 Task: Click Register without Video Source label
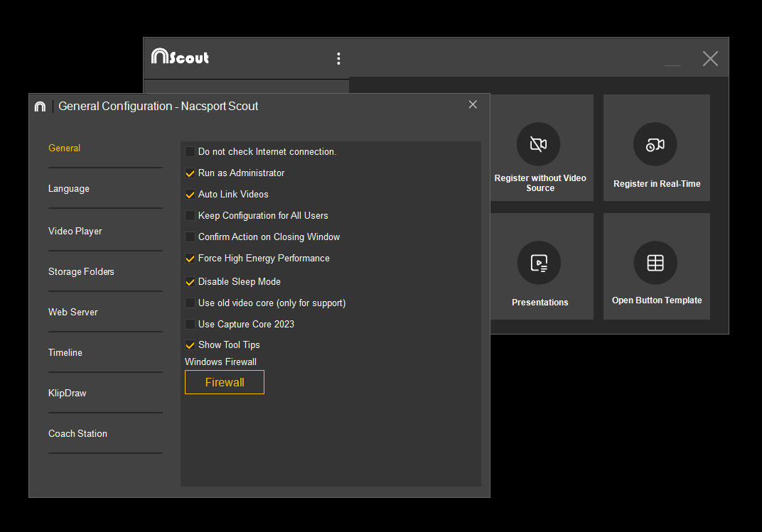tap(540, 183)
